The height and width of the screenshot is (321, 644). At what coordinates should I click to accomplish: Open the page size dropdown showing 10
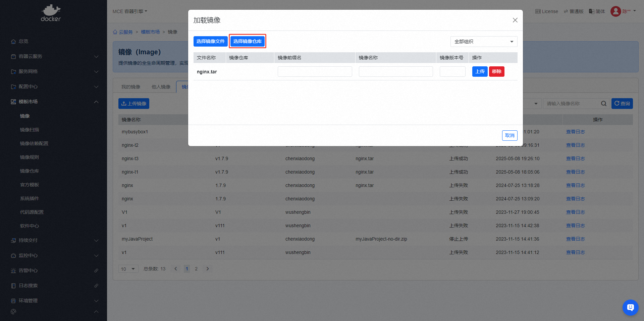tap(128, 269)
